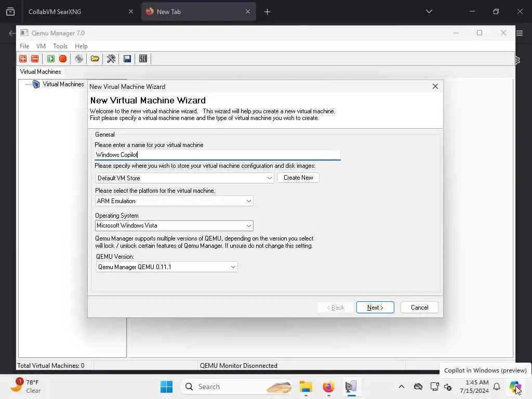Open the weather widget showing 78°F
This screenshot has width=532, height=399.
pyautogui.click(x=25, y=386)
